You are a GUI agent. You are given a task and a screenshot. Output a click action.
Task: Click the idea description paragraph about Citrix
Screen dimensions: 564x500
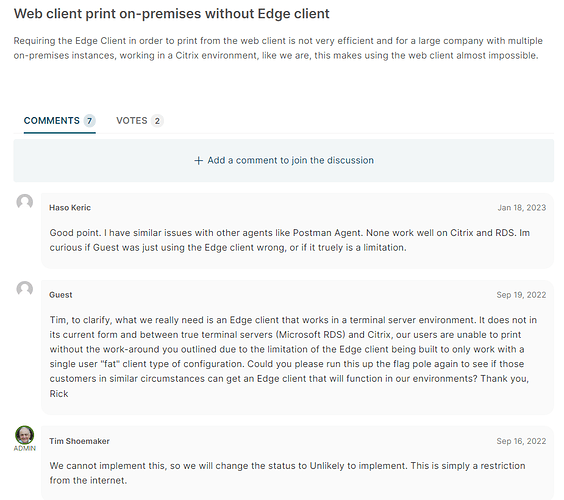[x=278, y=48]
